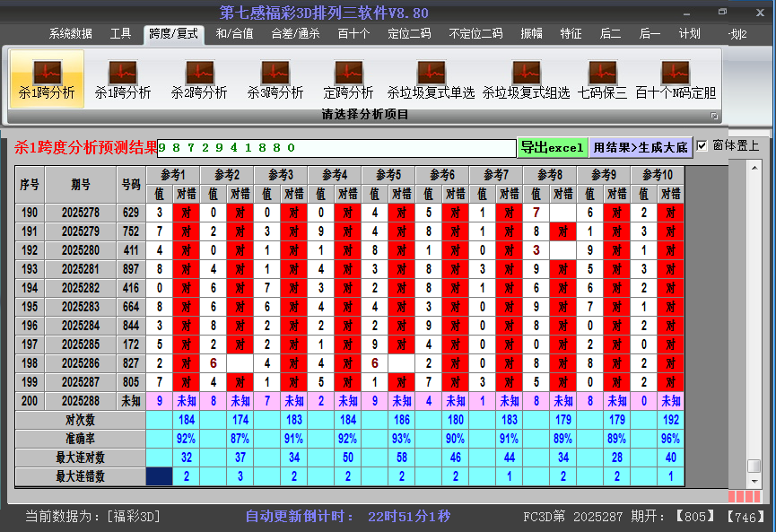Launch the 杀3跨分析 analysis icon

275,79
